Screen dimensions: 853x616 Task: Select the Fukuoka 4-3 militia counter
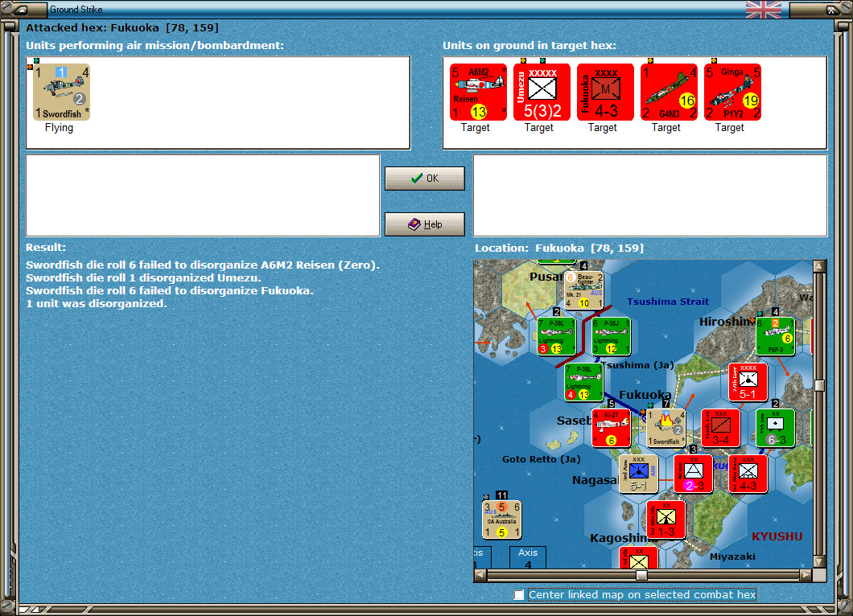click(605, 92)
